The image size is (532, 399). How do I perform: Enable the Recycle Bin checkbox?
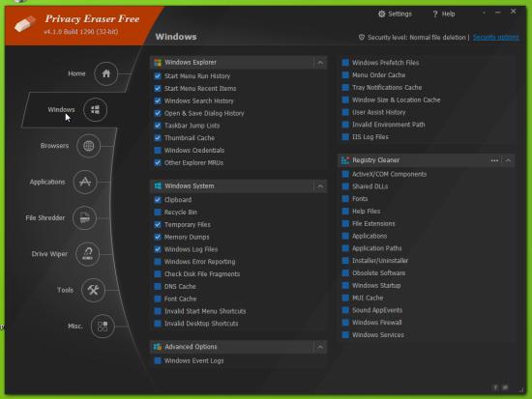click(x=158, y=213)
